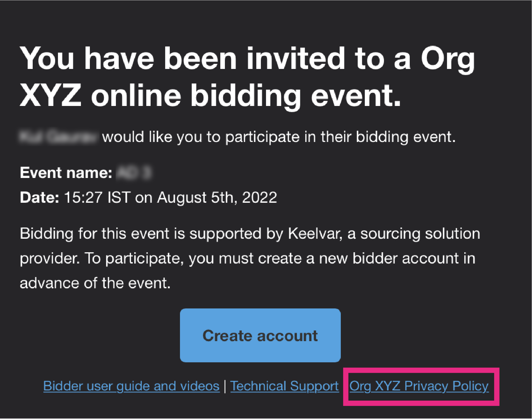
Task: Click the "advance of the event." text line
Action: [95, 283]
